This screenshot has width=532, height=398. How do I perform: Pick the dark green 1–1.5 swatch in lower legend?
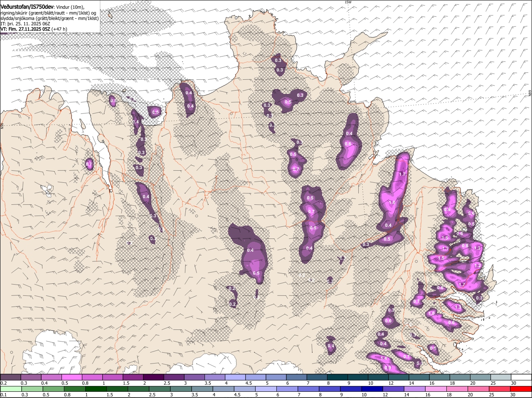point(96,389)
